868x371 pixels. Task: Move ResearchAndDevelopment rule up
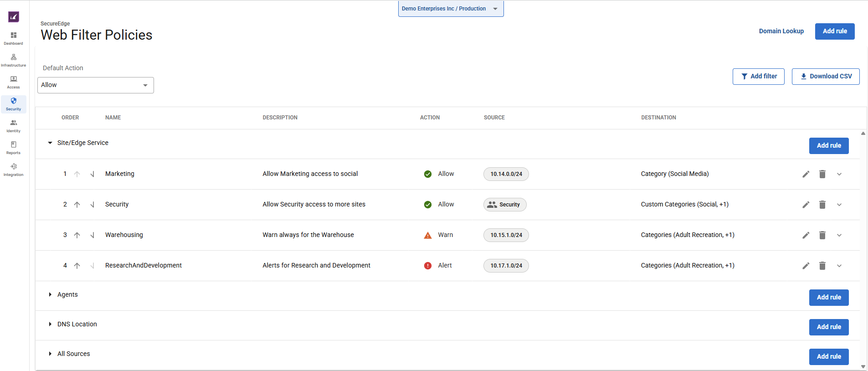coord(77,266)
